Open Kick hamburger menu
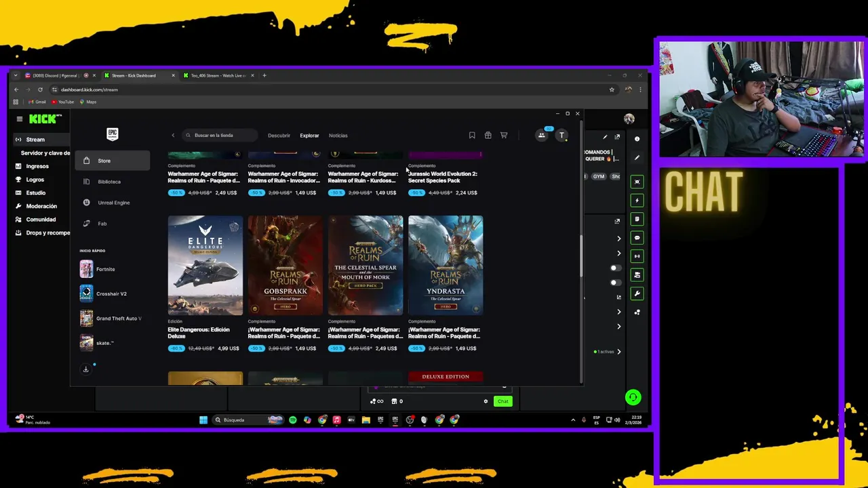 pyautogui.click(x=20, y=119)
